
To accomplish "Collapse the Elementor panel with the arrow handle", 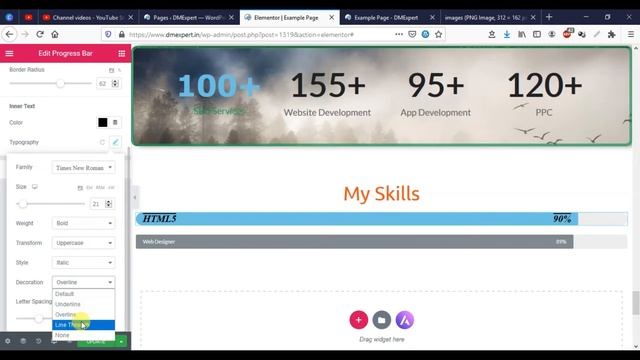I will point(135,197).
